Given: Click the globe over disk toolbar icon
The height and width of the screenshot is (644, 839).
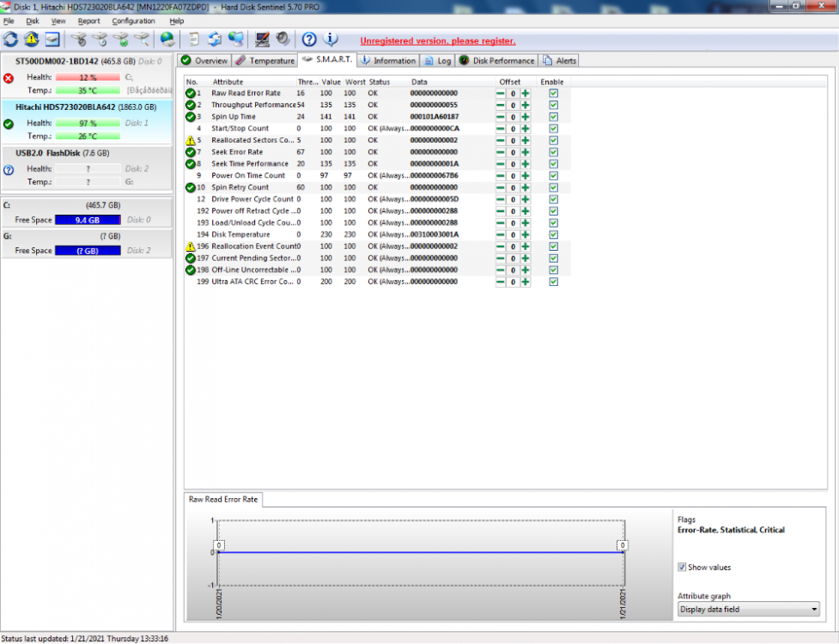Looking at the screenshot, I should (x=167, y=39).
